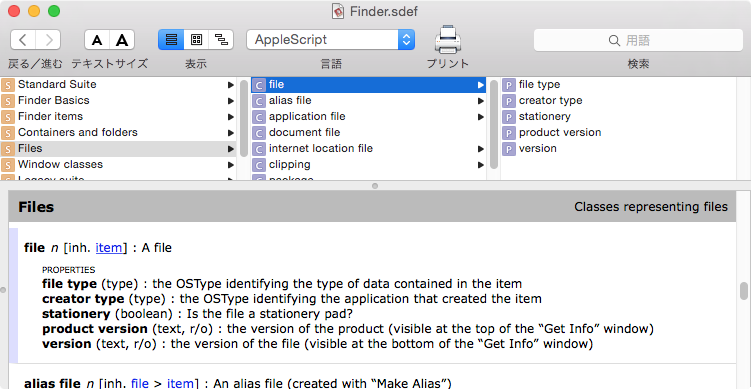This screenshot has width=751, height=389.
Task: Select the Standard Suite row
Action: (x=118, y=85)
